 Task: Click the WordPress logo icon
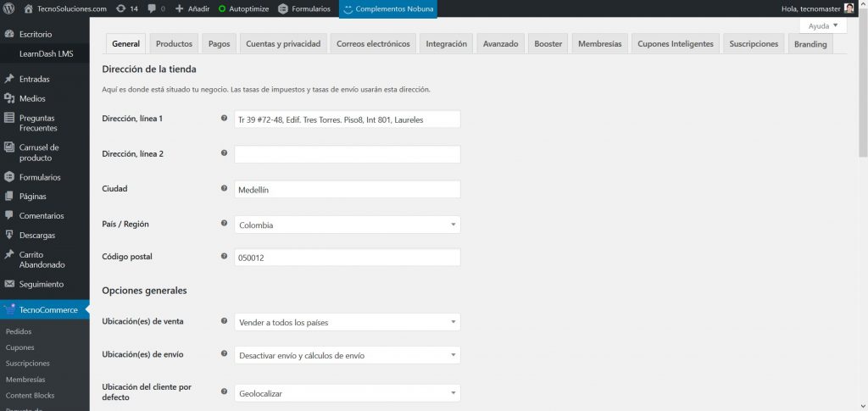click(9, 8)
